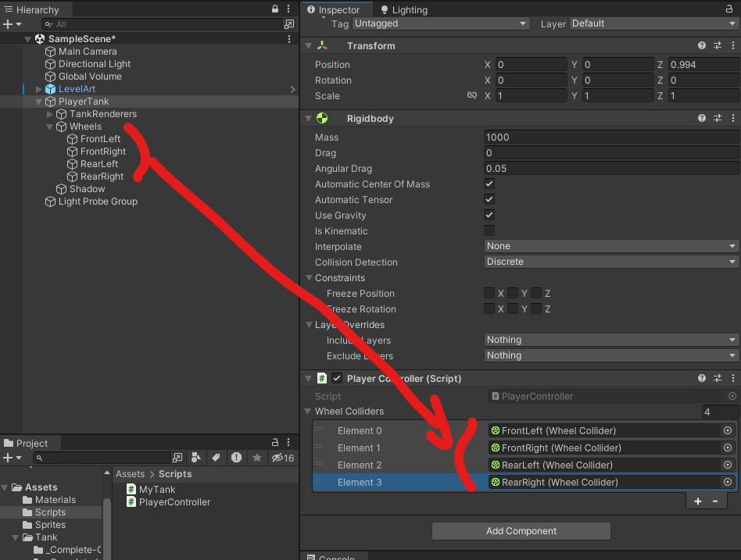
Task: Open Hierarchy panel kebab menu
Action: coord(288,9)
